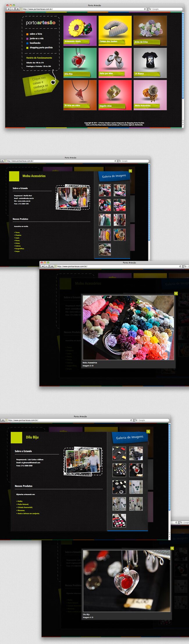The image size is (189, 644).
Task: Reload the page in the top homepage window
Action: [x=145, y=9]
